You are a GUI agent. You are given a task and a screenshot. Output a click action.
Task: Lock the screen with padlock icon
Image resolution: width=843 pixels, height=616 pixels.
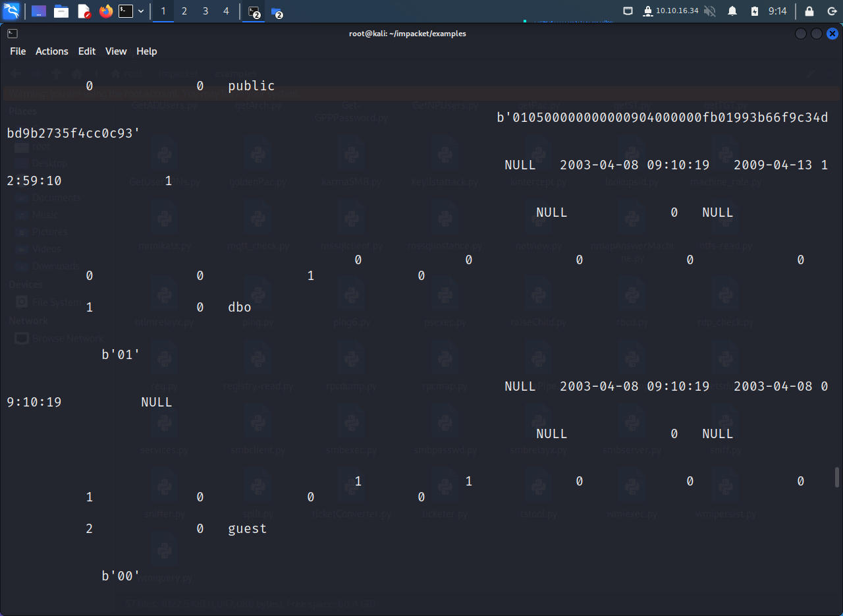(809, 11)
